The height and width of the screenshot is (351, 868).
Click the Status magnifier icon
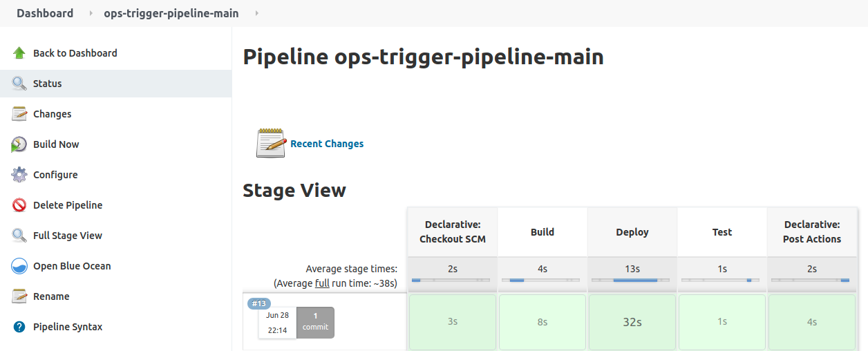click(x=19, y=84)
